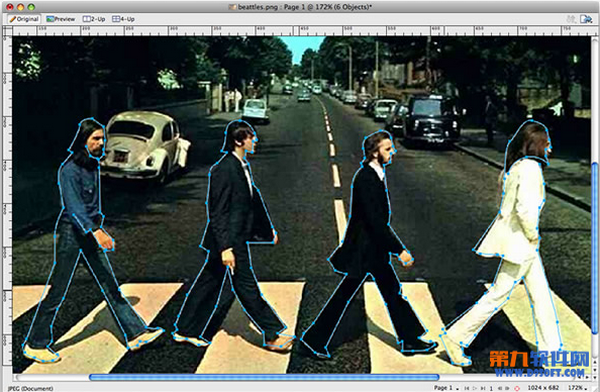Viewport: 600px width, 392px height.
Task: Click the play animation button
Action: [475, 388]
